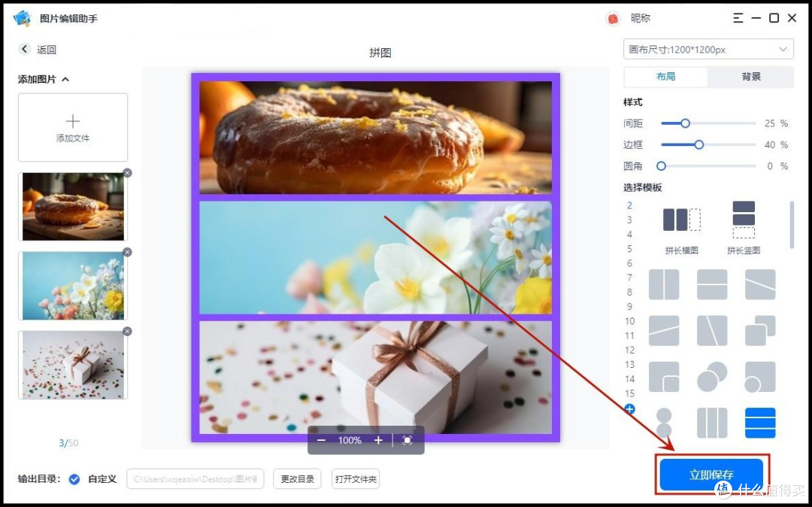812x507 pixels.
Task: Click the 立即保存 save button
Action: (x=711, y=475)
